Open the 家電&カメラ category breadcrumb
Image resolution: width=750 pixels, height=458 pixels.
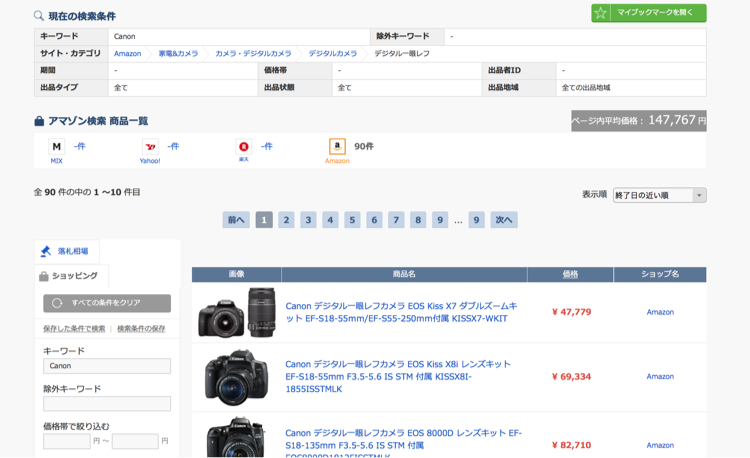178,53
